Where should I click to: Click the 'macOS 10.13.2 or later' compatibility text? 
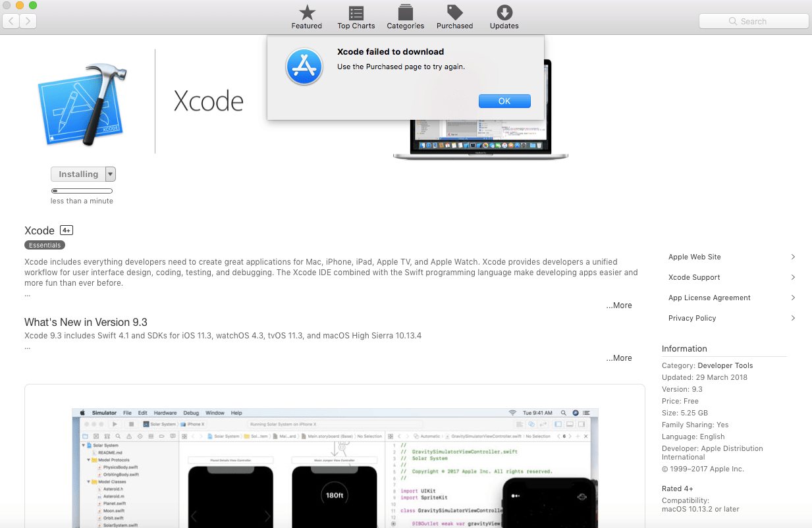[701, 509]
